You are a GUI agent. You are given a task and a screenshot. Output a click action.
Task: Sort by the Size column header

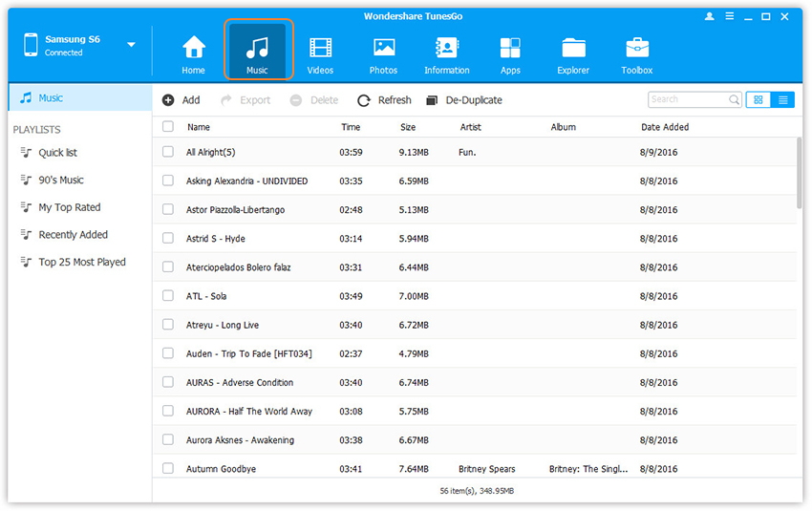click(408, 127)
